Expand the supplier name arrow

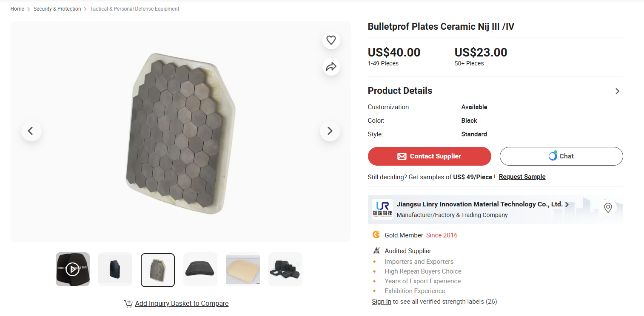tap(567, 204)
